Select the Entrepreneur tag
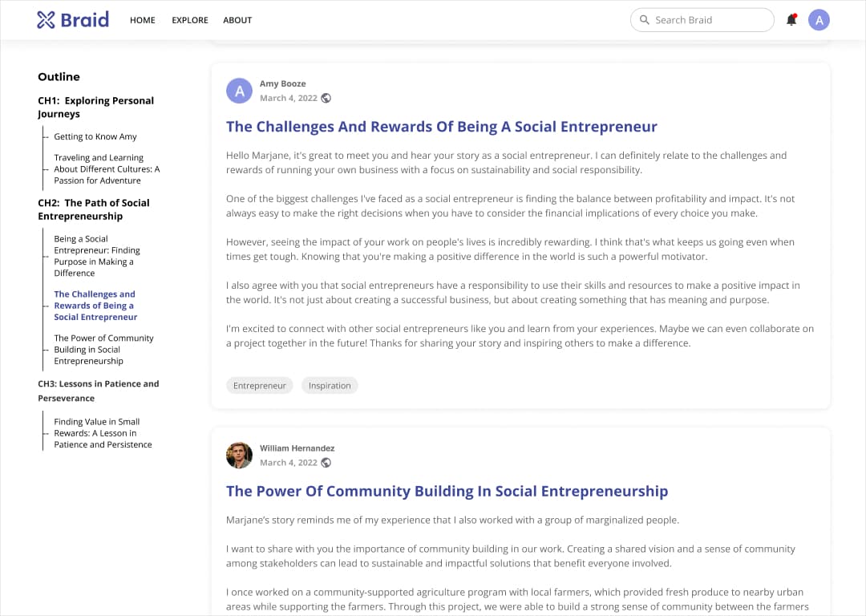This screenshot has width=866, height=616. pyautogui.click(x=260, y=386)
